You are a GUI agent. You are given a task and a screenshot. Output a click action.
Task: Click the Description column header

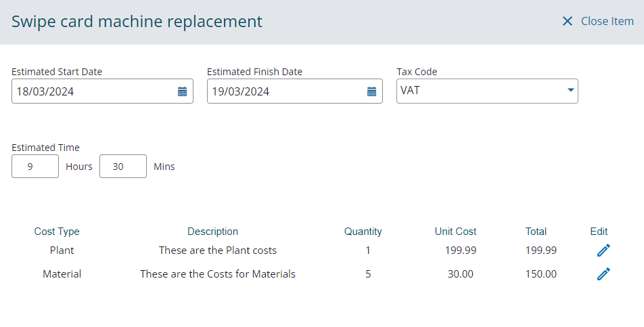coord(212,232)
